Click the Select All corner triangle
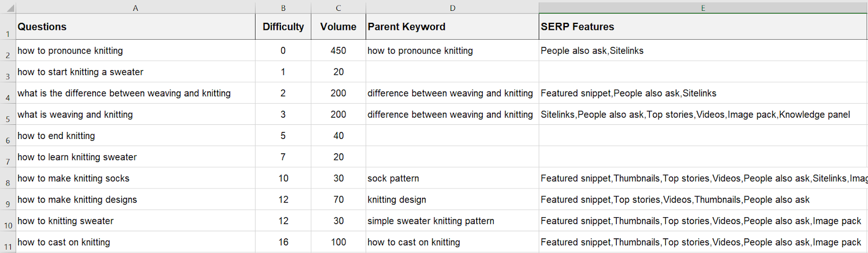Viewport: 868px width, 253px height. pyautogui.click(x=8, y=8)
